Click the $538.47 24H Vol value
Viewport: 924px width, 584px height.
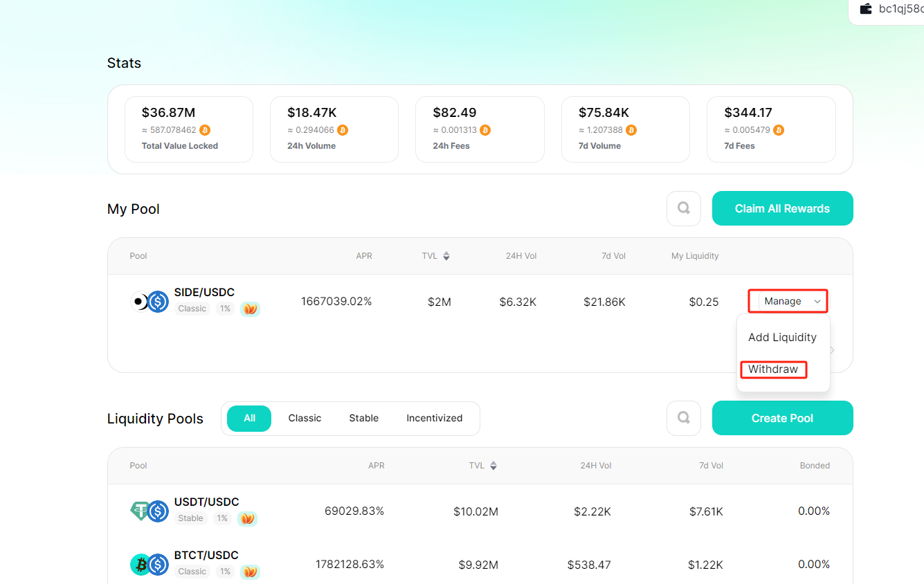(x=589, y=565)
